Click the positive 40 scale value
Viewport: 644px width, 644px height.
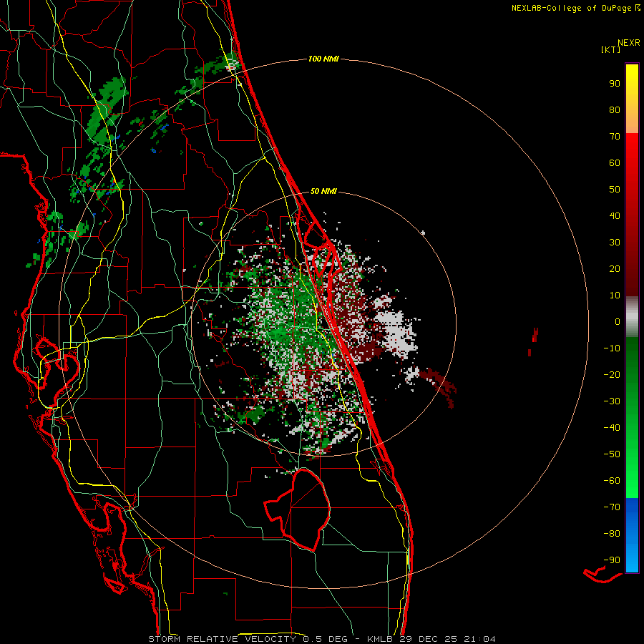(x=615, y=215)
